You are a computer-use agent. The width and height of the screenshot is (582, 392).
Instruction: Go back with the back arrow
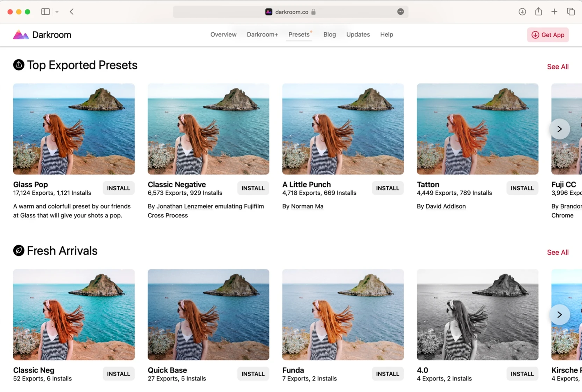[x=71, y=11]
